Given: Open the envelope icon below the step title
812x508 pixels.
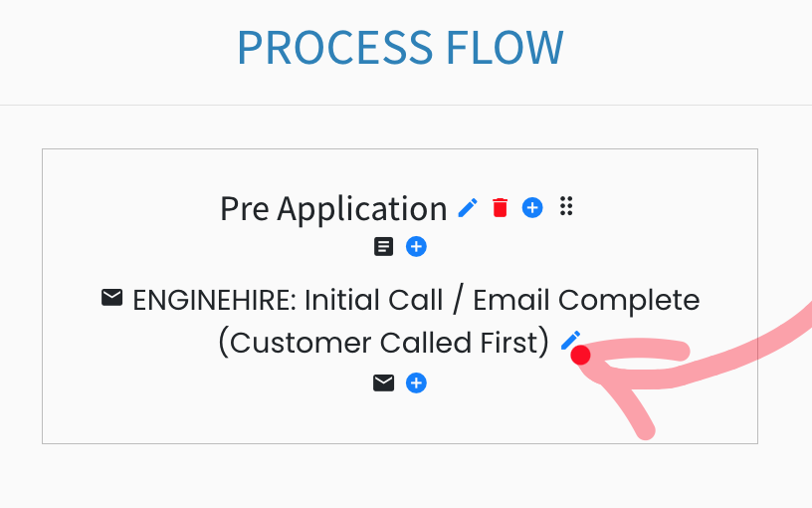Looking at the screenshot, I should [384, 383].
